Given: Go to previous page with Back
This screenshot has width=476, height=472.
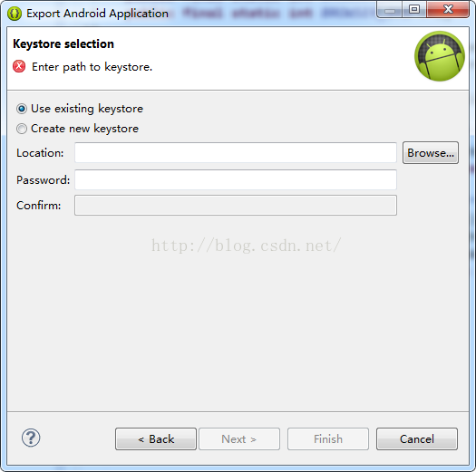Looking at the screenshot, I should (156, 439).
